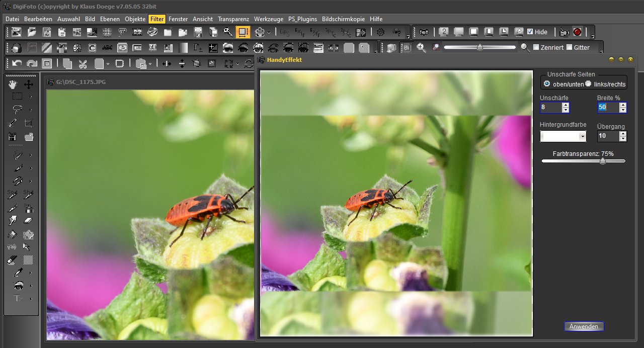
Task: Increase the Unschärfe value with up arrow
Action: (566, 105)
